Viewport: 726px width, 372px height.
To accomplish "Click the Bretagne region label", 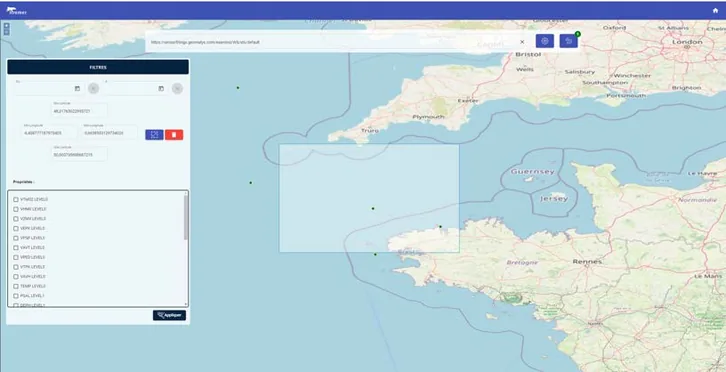I will (522, 262).
